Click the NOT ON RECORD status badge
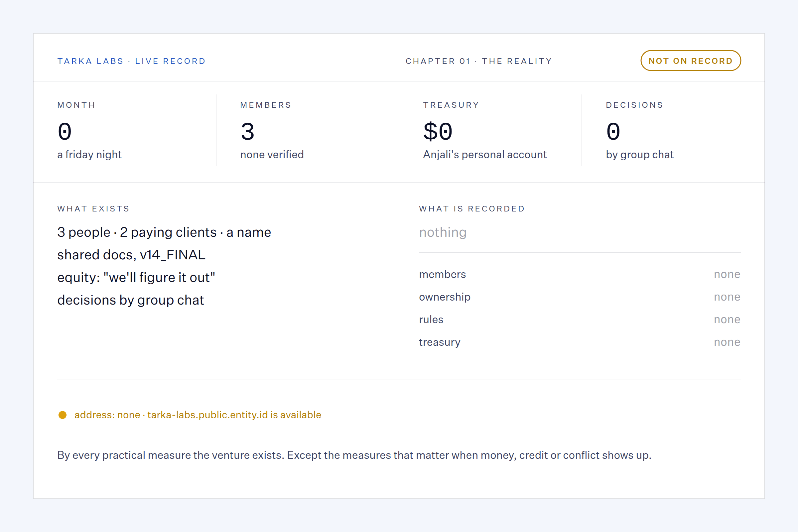 (691, 61)
